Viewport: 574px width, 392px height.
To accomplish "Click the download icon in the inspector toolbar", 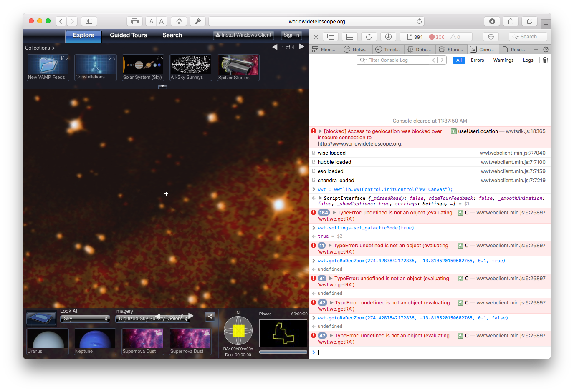I will (388, 37).
